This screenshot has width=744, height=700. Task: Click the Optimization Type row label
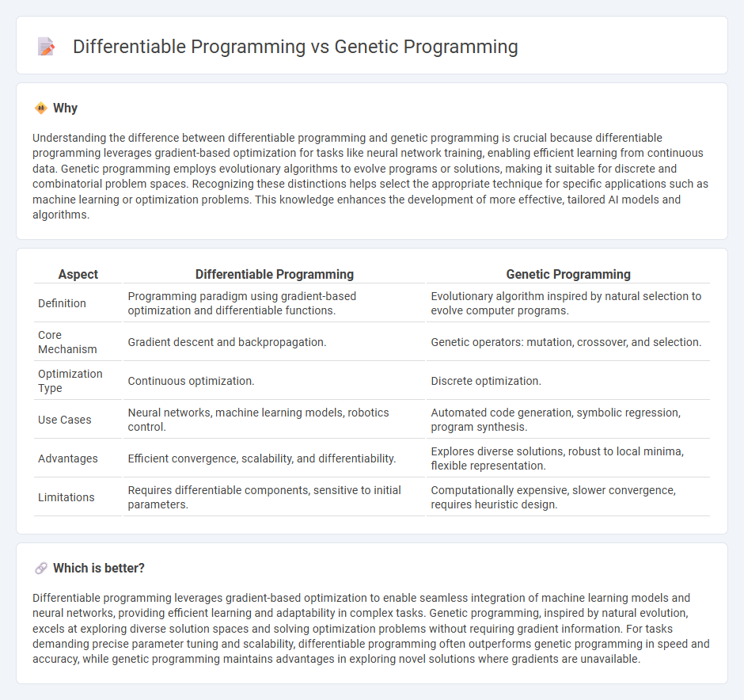70,381
